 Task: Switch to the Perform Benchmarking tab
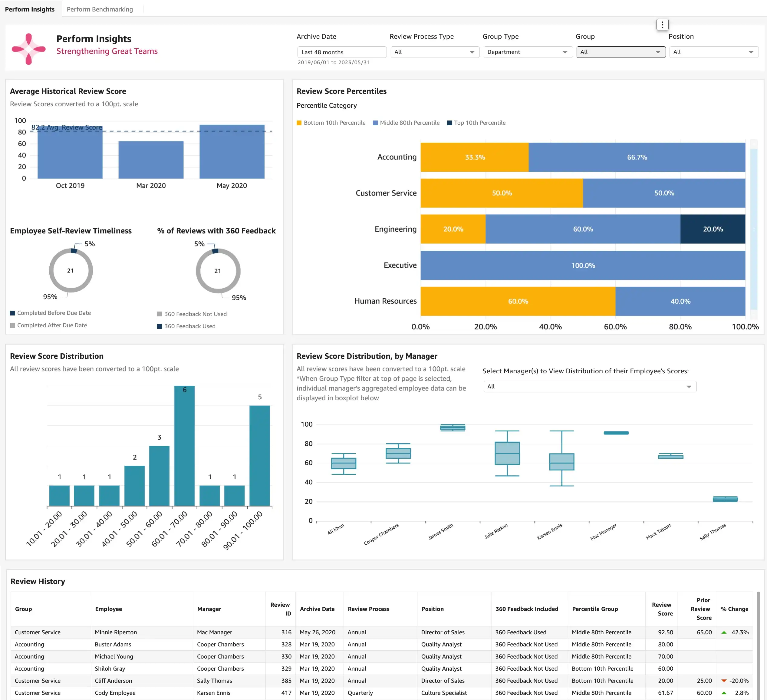pos(100,9)
